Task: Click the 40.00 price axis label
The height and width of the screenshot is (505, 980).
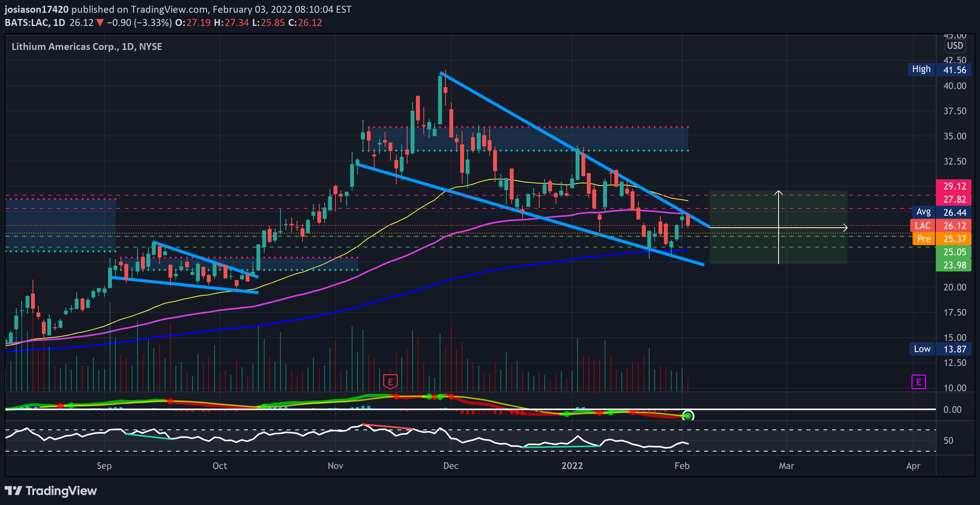Action: pos(955,86)
